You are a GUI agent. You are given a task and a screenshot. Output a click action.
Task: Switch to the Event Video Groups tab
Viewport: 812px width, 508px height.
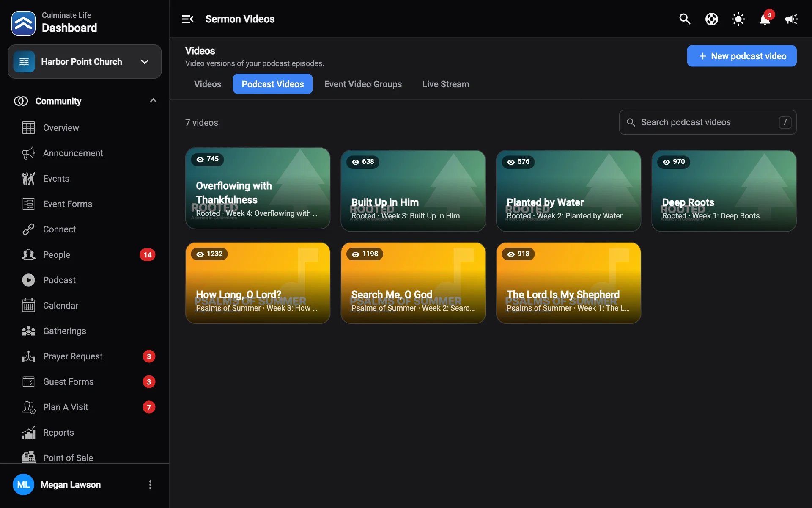363,84
